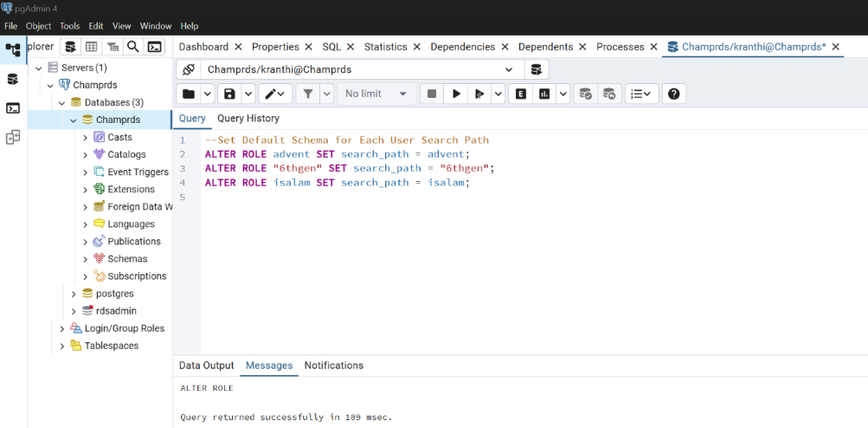Click the PSQL Tool icon in explorer toolbar
Image resolution: width=868 pixels, height=428 pixels.
pyautogui.click(x=154, y=47)
